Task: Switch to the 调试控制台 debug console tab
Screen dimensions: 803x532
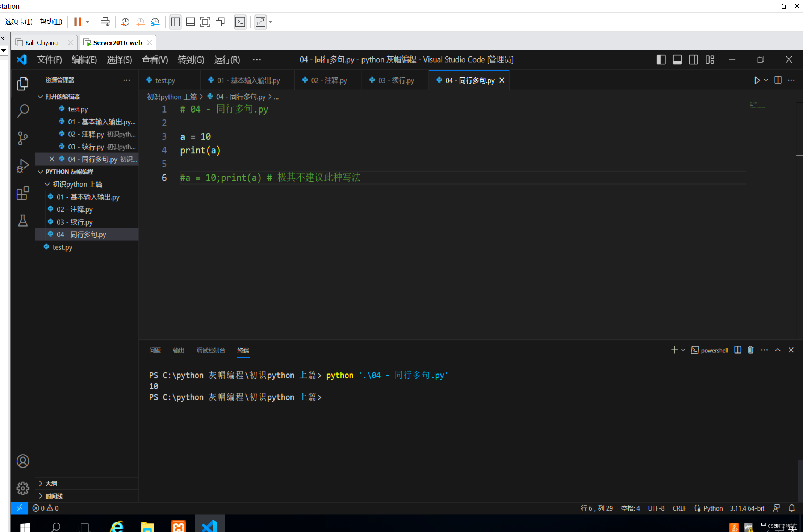Action: (x=211, y=350)
